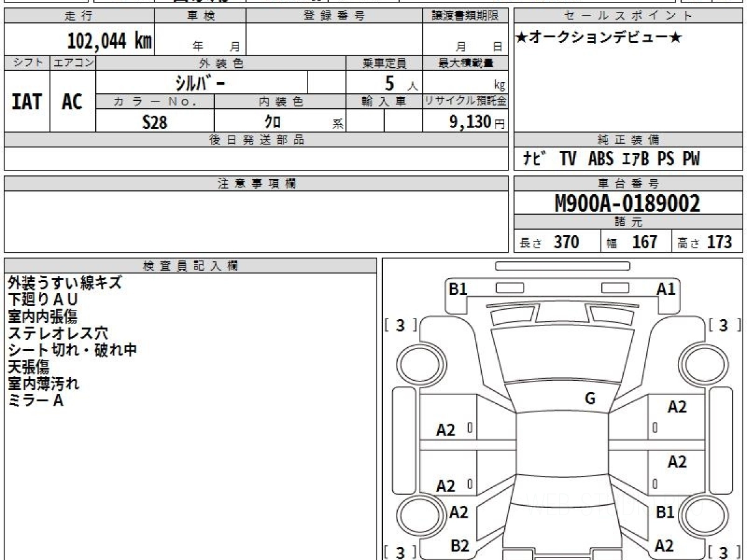Click the 車台番号 chassis number header
The image size is (747, 560).
[628, 184]
